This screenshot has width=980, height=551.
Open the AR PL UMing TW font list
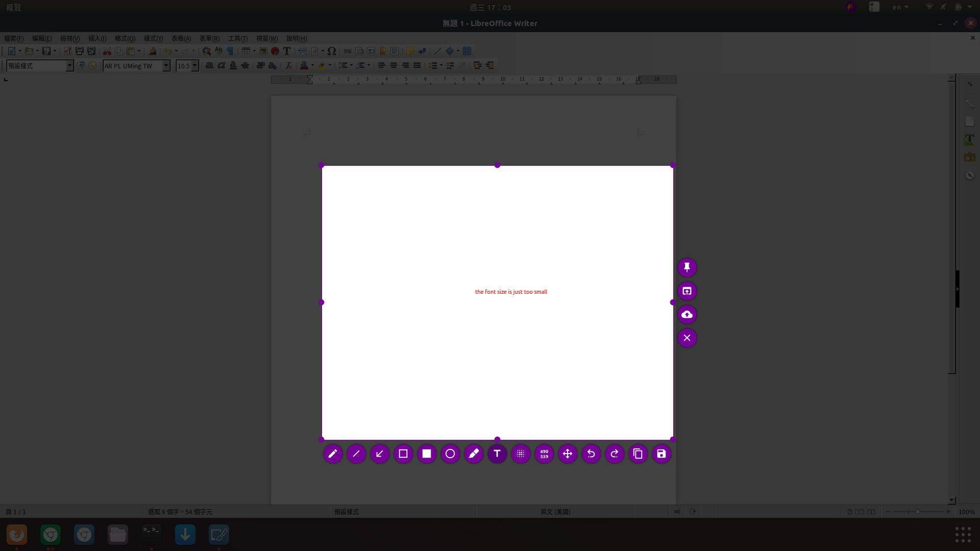pos(166,66)
